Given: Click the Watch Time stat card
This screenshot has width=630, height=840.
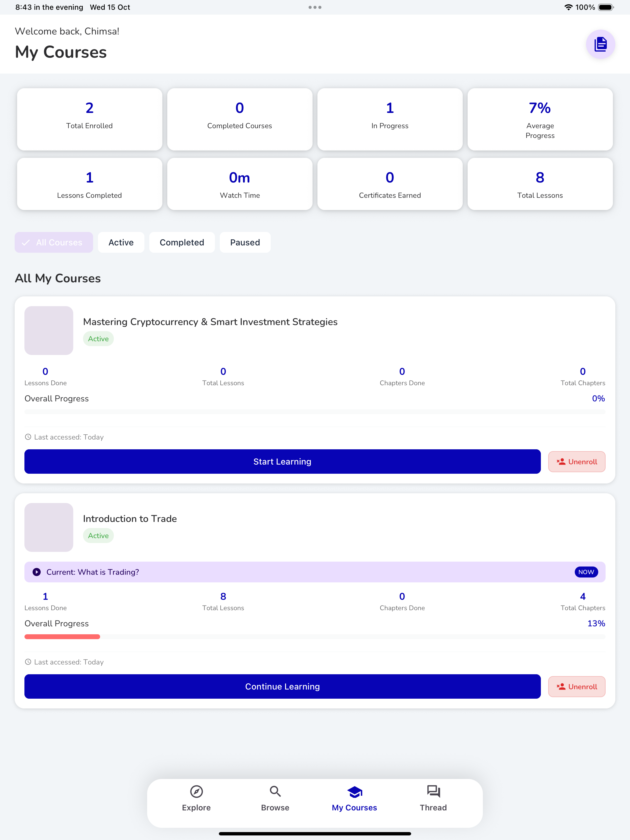Looking at the screenshot, I should (x=240, y=184).
